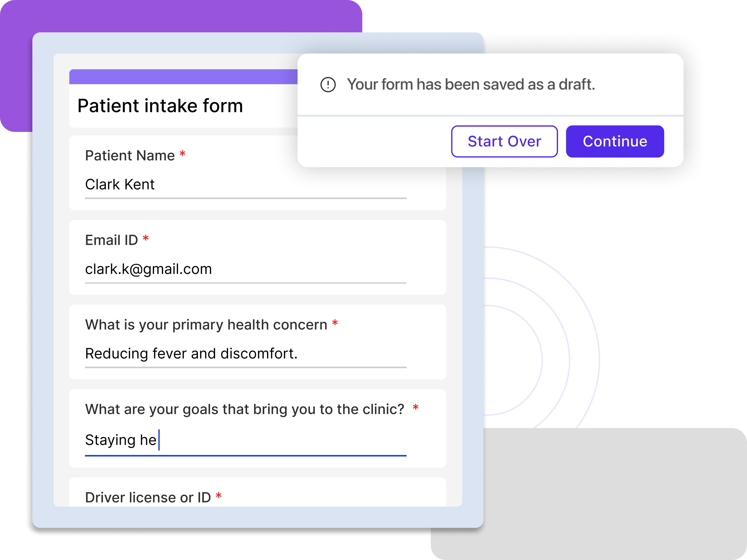Viewport: 747px width, 560px height.
Task: Click into the clinic goals text field
Action: tap(245, 440)
